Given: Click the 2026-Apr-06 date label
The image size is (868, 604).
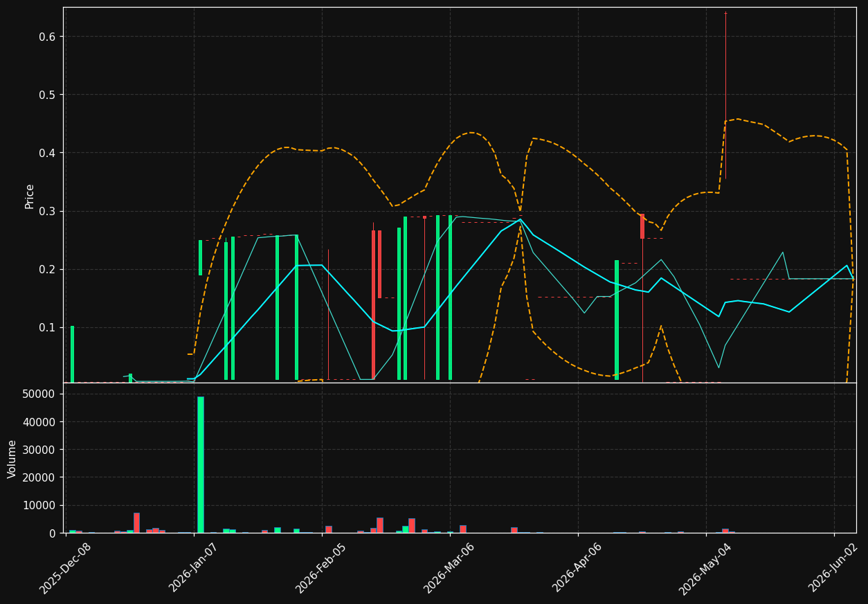Looking at the screenshot, I should coord(577,568).
